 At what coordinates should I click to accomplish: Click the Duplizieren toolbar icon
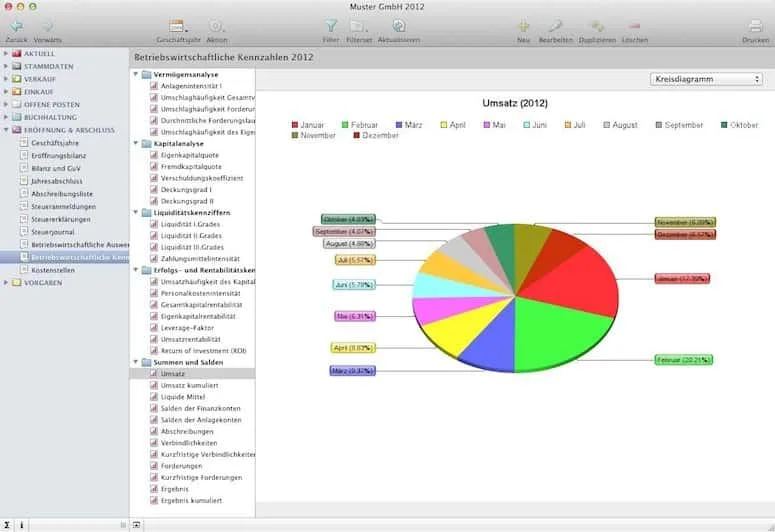pyautogui.click(x=598, y=26)
